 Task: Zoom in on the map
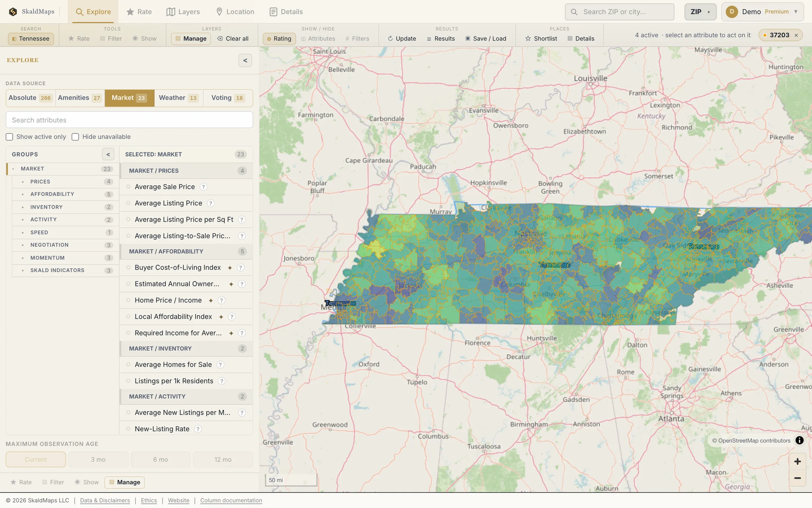pos(798,461)
